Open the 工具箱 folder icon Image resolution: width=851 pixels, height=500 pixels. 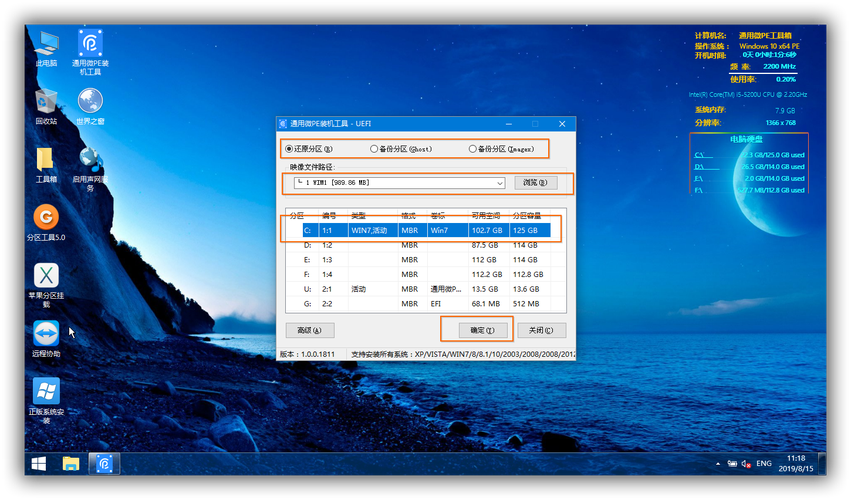coord(46,165)
